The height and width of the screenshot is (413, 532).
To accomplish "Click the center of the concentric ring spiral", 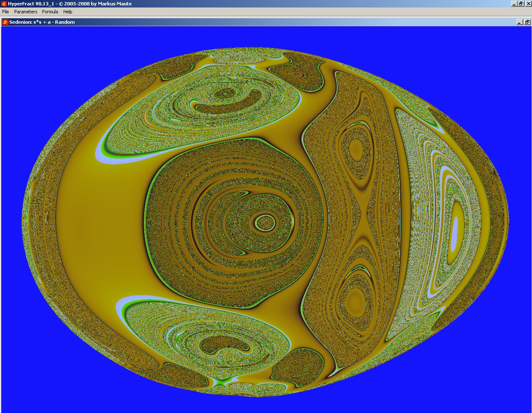I will [x=265, y=223].
